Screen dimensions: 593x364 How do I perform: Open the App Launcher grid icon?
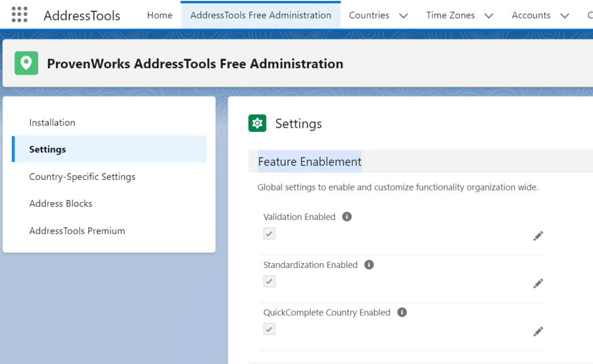click(x=20, y=15)
